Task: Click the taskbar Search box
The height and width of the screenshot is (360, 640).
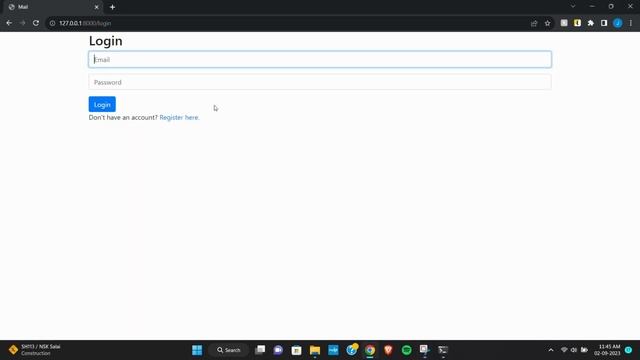Action: pyautogui.click(x=229, y=350)
